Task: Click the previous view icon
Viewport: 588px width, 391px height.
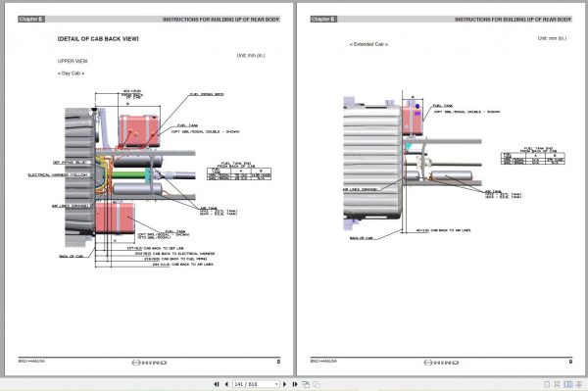Action: point(306,384)
